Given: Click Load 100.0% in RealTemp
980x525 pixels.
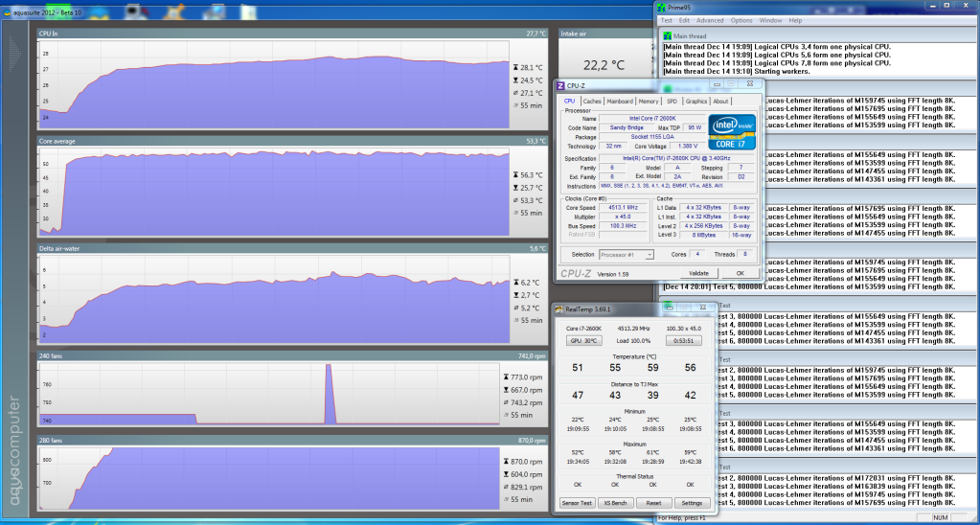Looking at the screenshot, I should pos(633,341).
